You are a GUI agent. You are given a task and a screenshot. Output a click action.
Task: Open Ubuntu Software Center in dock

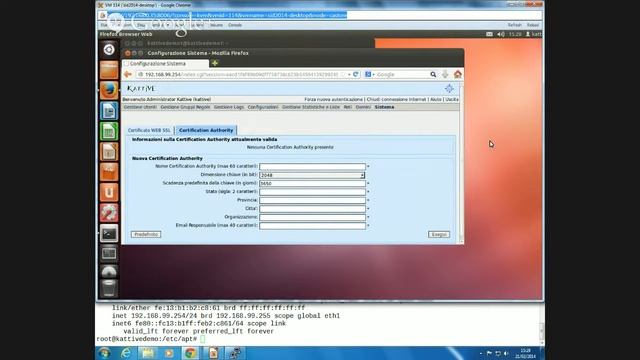[x=109, y=172]
